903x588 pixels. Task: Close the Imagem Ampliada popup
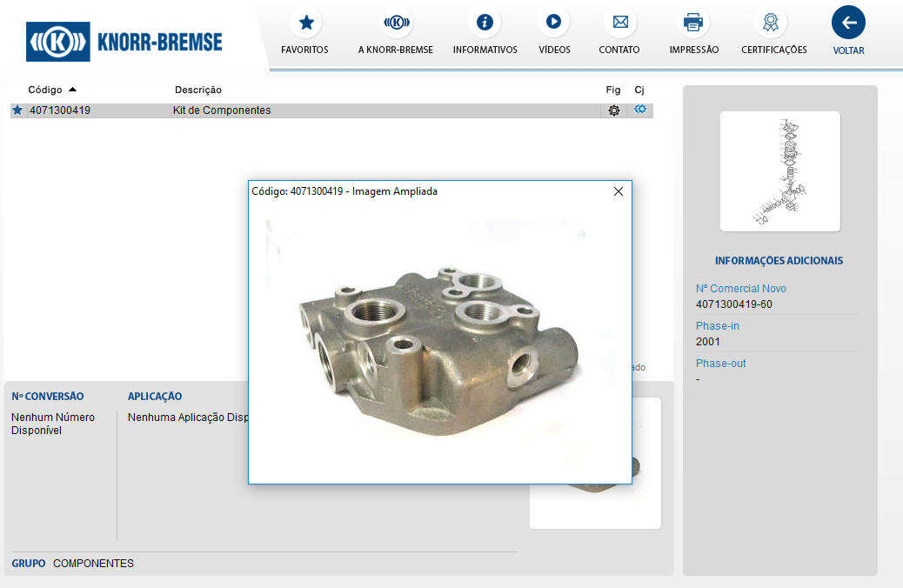619,191
